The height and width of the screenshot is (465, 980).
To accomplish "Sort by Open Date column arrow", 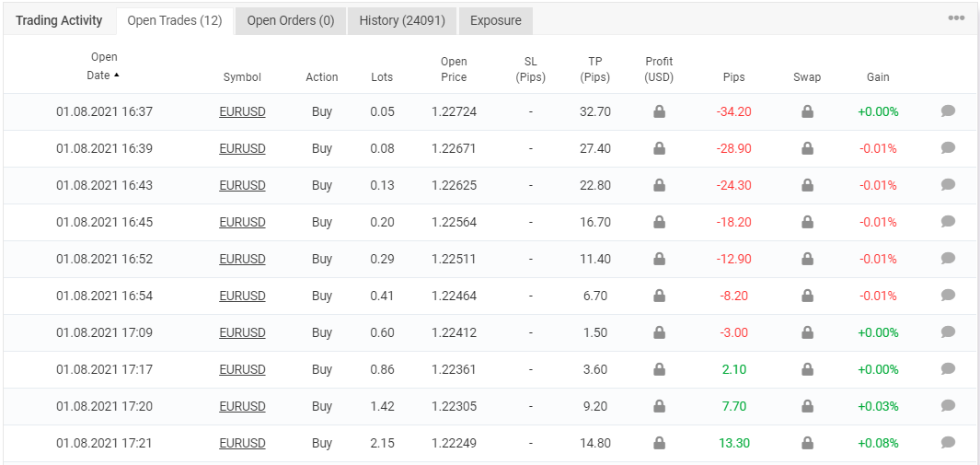I will point(116,75).
